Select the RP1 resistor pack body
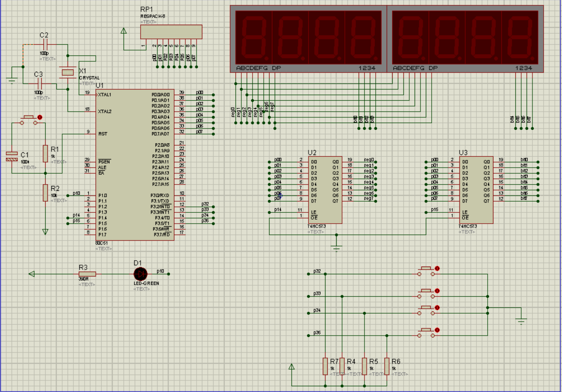The image size is (562, 392). click(x=171, y=32)
